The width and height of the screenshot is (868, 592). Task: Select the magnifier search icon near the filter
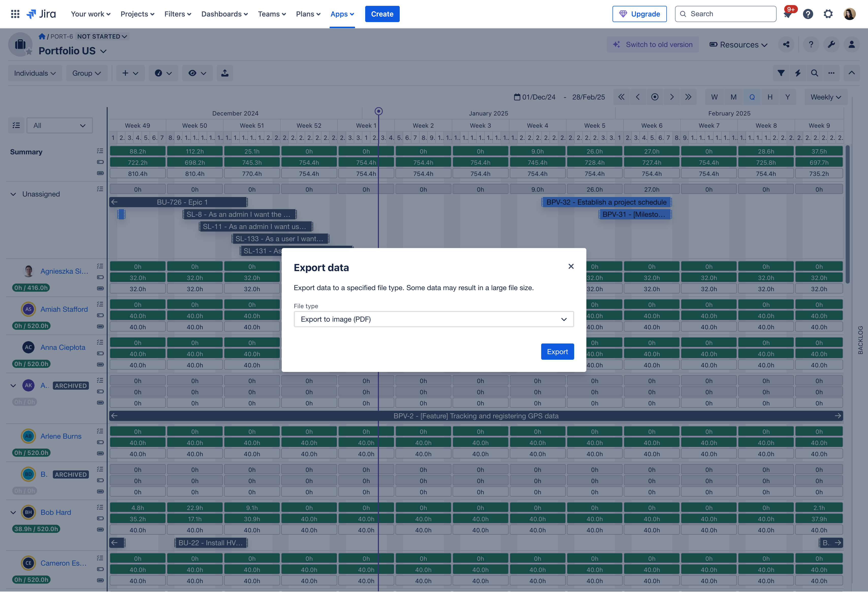click(x=815, y=73)
